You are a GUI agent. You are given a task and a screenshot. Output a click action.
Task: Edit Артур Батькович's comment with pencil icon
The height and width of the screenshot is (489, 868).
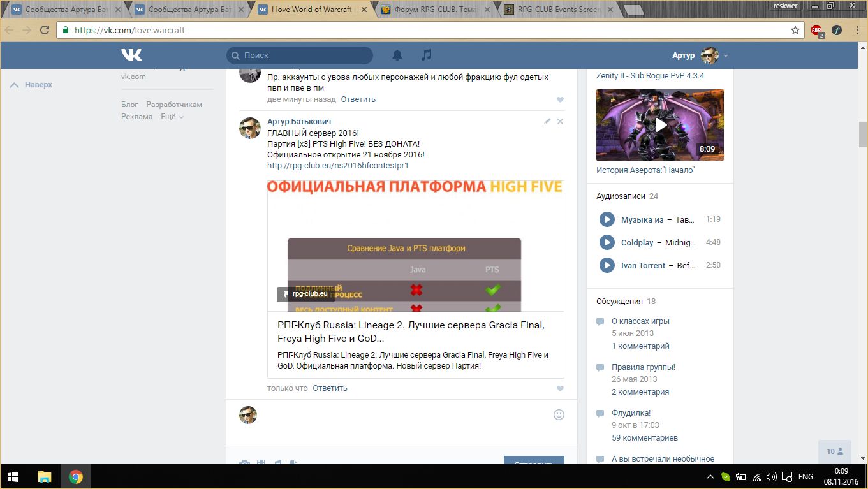point(547,121)
